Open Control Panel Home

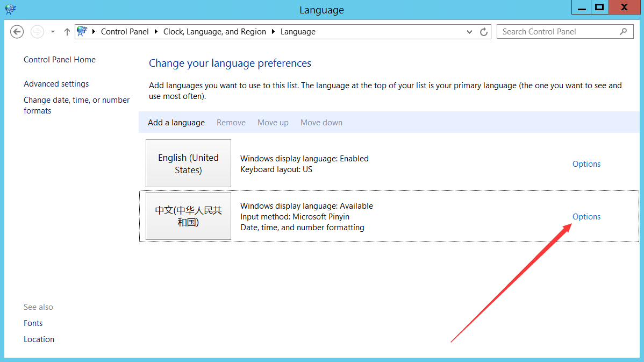click(x=59, y=59)
